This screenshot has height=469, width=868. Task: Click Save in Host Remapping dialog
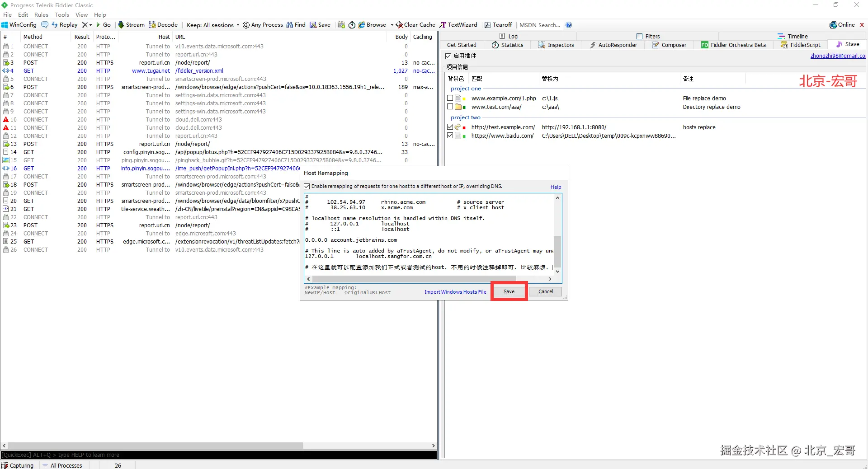(x=509, y=292)
